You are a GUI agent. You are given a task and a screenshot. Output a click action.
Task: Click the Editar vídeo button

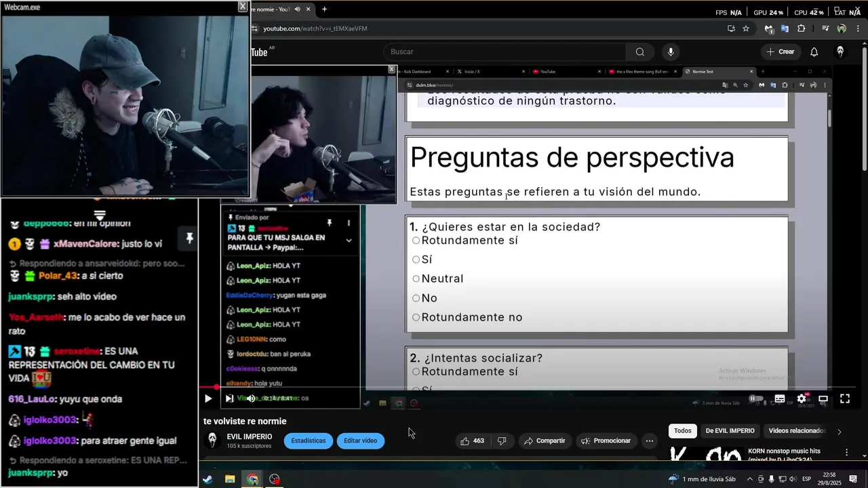[360, 441]
